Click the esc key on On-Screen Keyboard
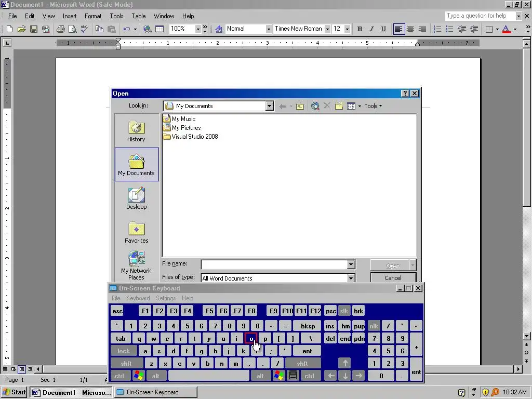The width and height of the screenshot is (532, 399). coord(117,311)
